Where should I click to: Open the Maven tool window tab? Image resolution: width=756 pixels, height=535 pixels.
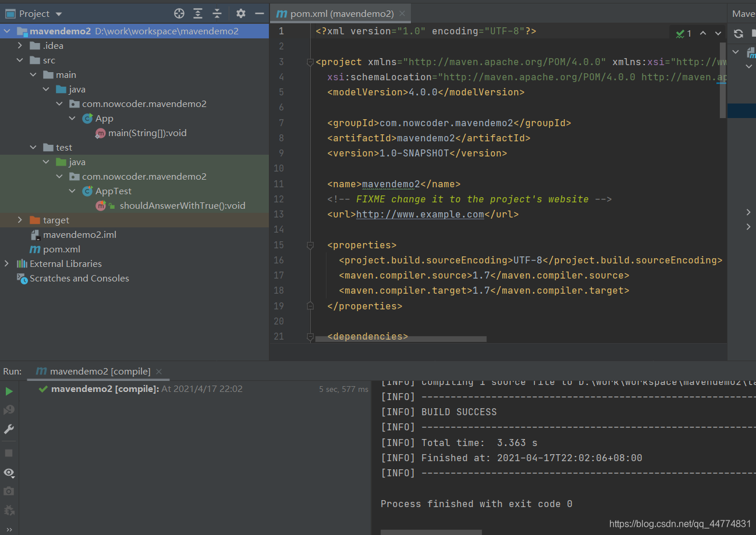(743, 13)
